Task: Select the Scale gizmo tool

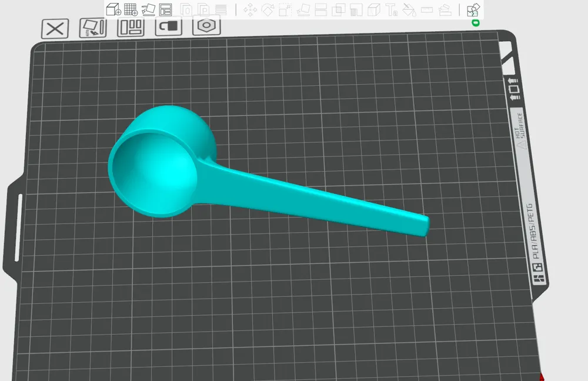Action: pos(285,10)
